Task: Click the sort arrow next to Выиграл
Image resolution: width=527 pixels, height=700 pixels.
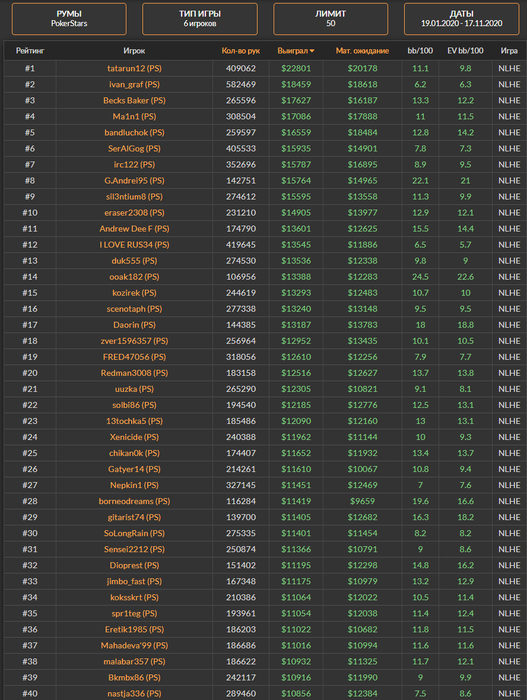Action: (312, 51)
